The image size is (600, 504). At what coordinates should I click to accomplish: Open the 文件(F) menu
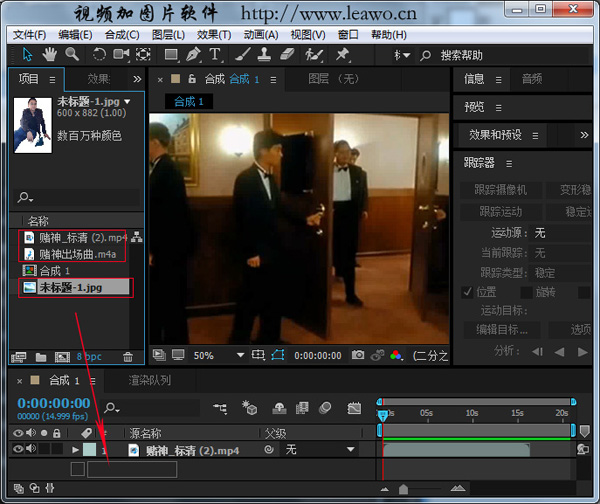click(x=29, y=35)
